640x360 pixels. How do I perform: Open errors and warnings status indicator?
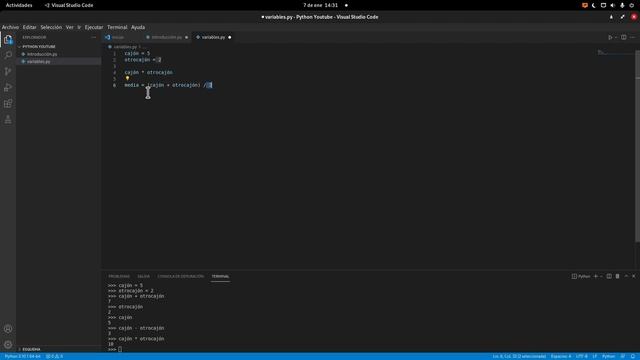tap(54, 356)
